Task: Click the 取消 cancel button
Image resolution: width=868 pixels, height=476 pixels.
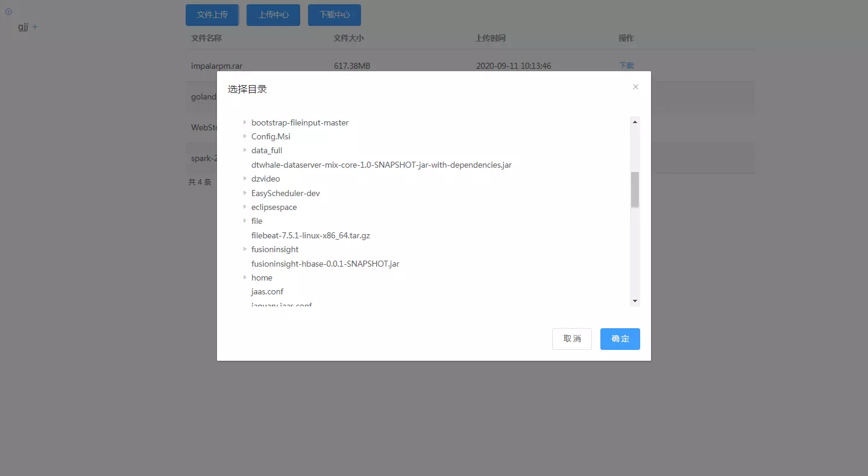Action: tap(571, 339)
